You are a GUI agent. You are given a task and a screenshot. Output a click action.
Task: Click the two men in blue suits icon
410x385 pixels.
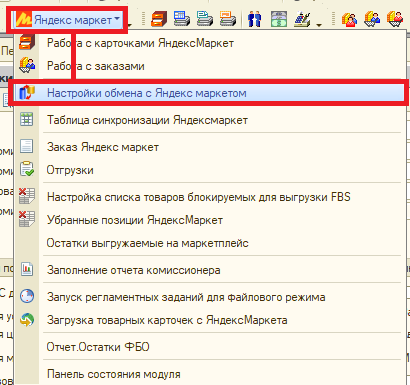click(254, 19)
